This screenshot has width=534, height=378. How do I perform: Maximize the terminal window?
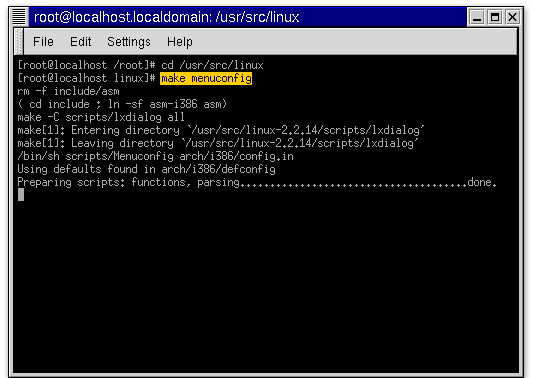(x=494, y=17)
